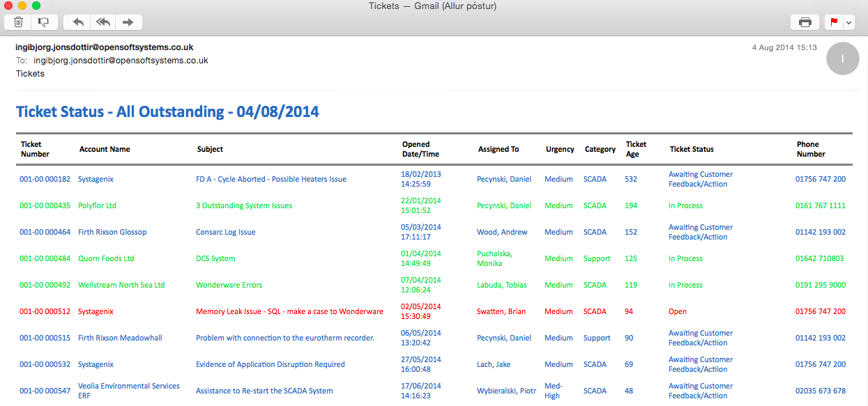Click account Firth Rixson Meadowhall
The image size is (868, 406).
tap(120, 338)
